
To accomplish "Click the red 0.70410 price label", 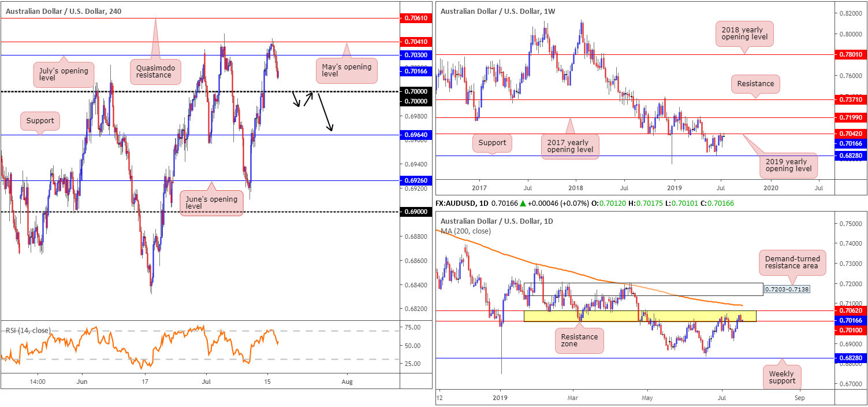I will pos(416,42).
